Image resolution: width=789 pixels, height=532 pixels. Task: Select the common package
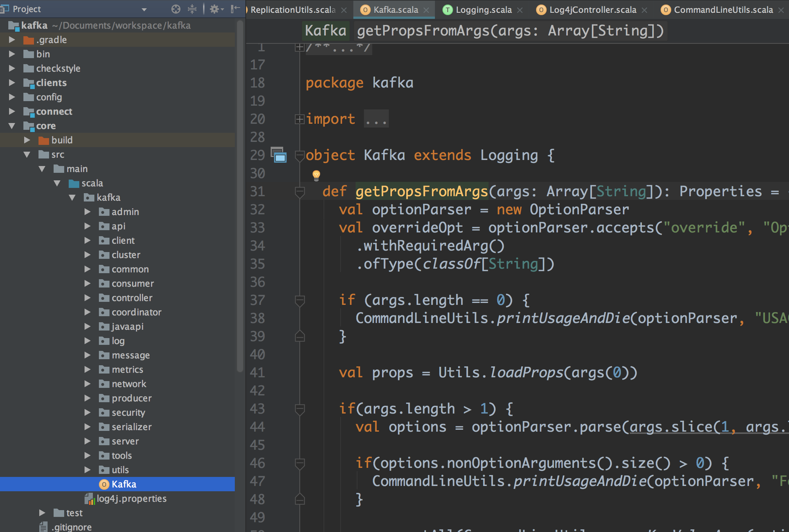(117, 269)
